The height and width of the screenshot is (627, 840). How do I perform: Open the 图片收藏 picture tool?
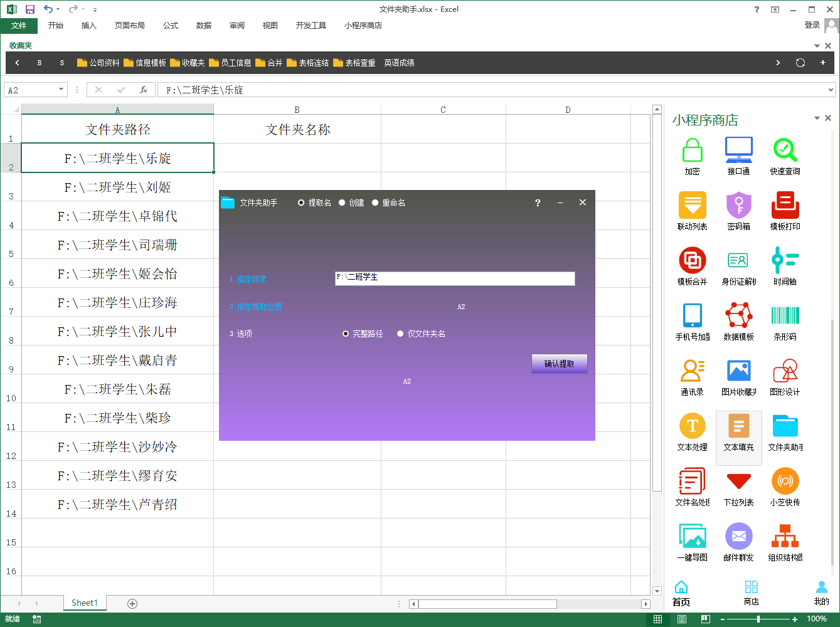tap(738, 377)
